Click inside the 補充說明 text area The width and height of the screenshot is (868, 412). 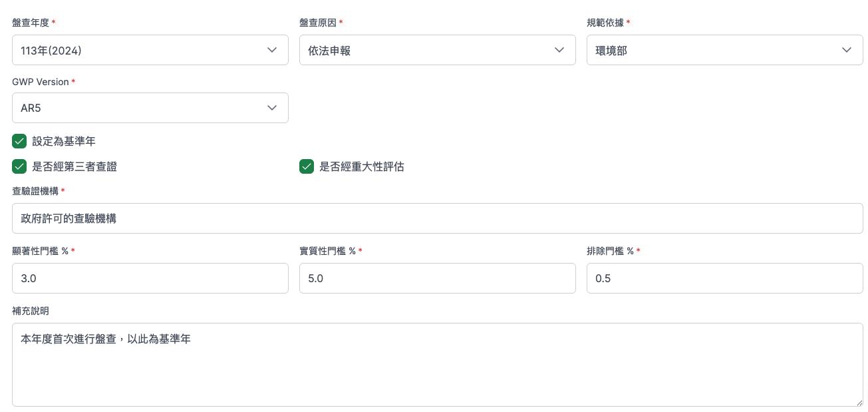coord(438,365)
